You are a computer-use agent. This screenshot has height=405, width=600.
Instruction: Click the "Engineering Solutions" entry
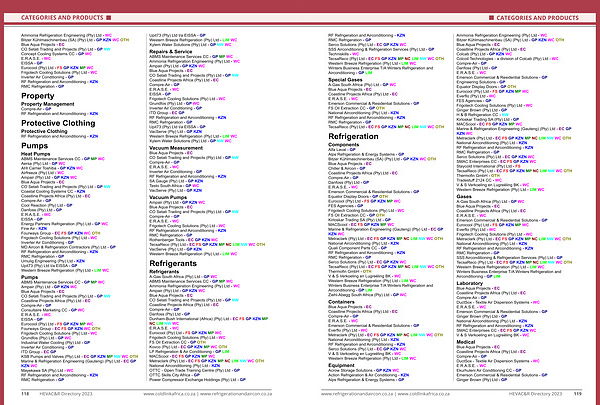481,82
